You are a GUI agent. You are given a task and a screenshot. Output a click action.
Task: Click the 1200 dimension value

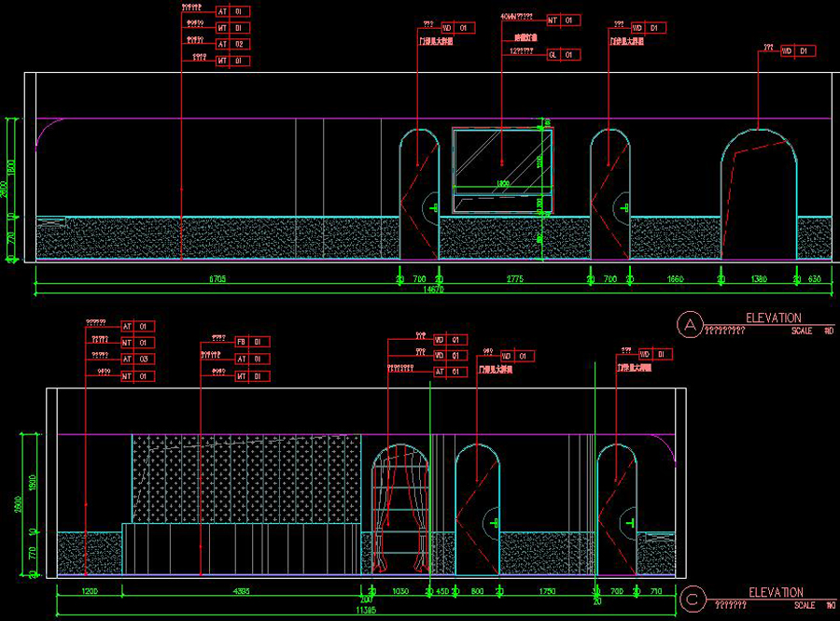[90, 591]
